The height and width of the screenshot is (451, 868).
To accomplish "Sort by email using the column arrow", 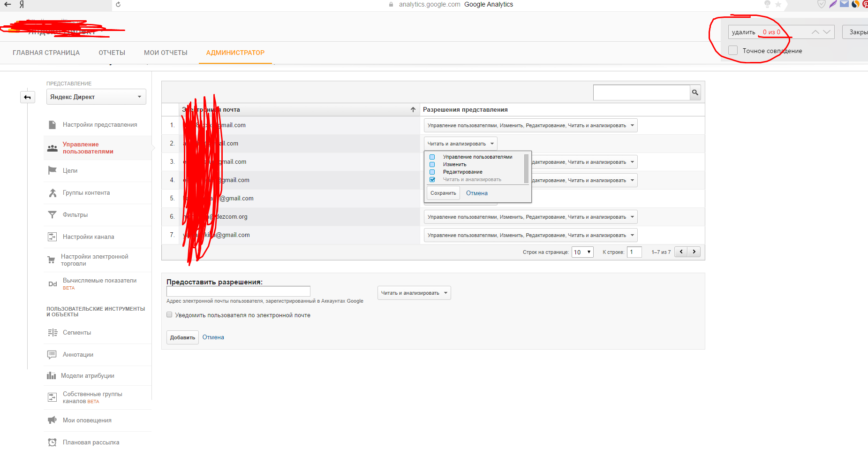I will pyautogui.click(x=413, y=110).
